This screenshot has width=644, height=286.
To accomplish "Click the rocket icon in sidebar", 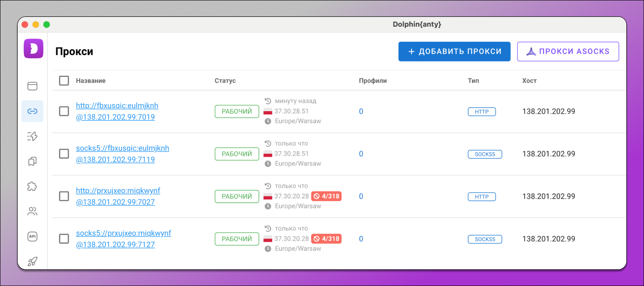I will click(x=32, y=261).
